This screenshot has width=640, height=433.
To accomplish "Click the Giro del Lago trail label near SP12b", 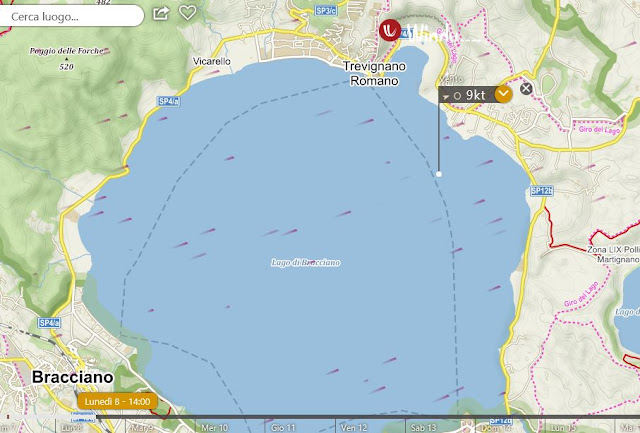I will pos(599,130).
